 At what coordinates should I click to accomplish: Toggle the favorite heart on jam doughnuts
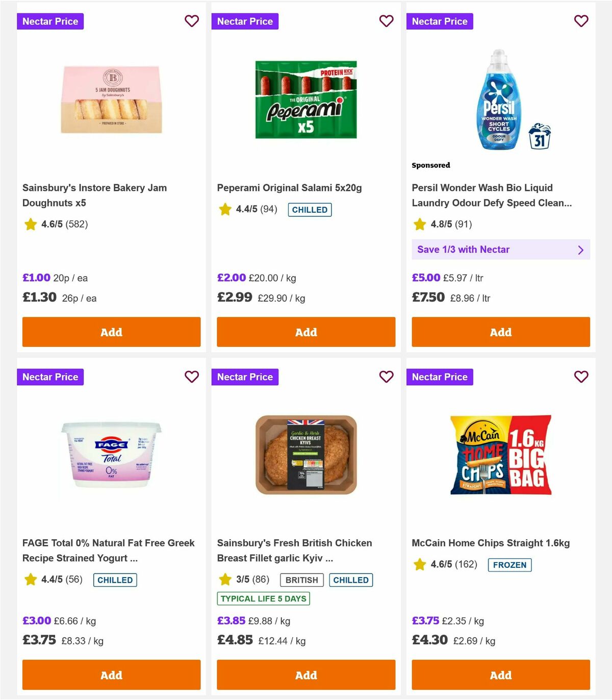coord(192,21)
